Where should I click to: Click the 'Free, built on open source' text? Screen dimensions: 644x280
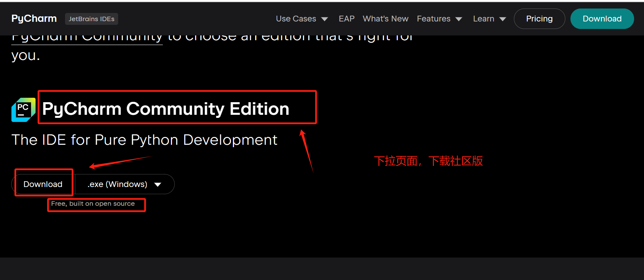tap(93, 204)
